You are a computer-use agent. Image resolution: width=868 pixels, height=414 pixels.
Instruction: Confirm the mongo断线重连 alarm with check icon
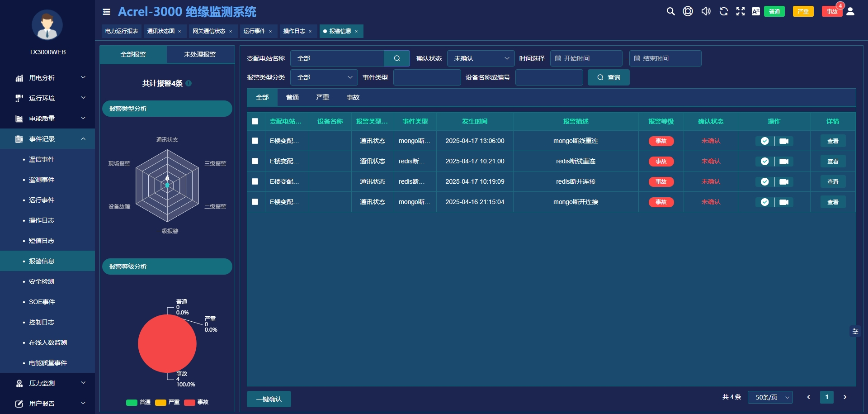[x=764, y=141]
